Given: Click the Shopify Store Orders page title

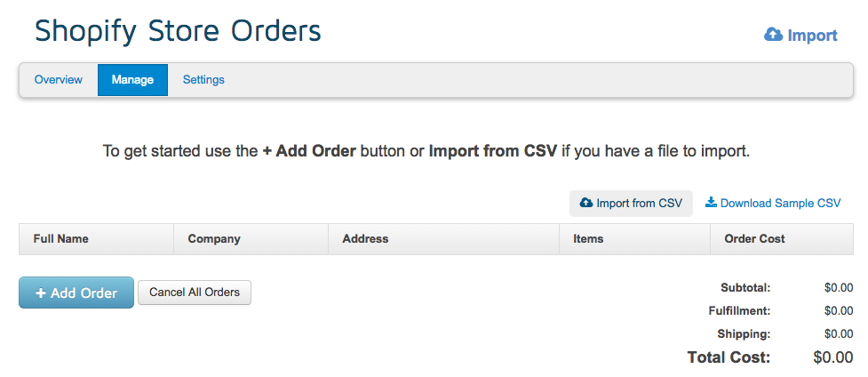Looking at the screenshot, I should point(178,31).
